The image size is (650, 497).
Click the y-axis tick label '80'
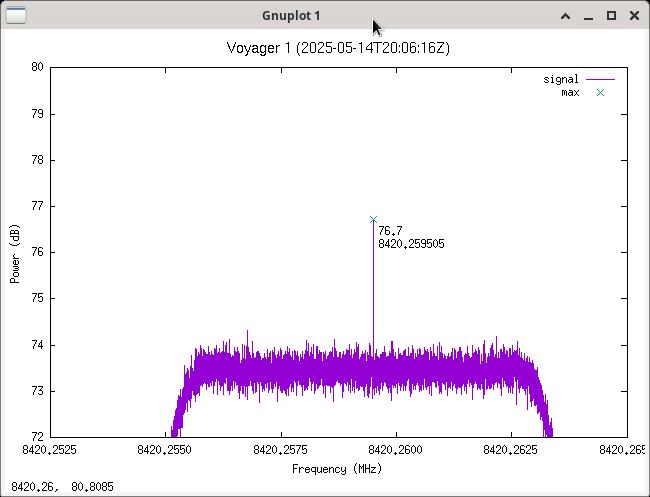pos(37,67)
